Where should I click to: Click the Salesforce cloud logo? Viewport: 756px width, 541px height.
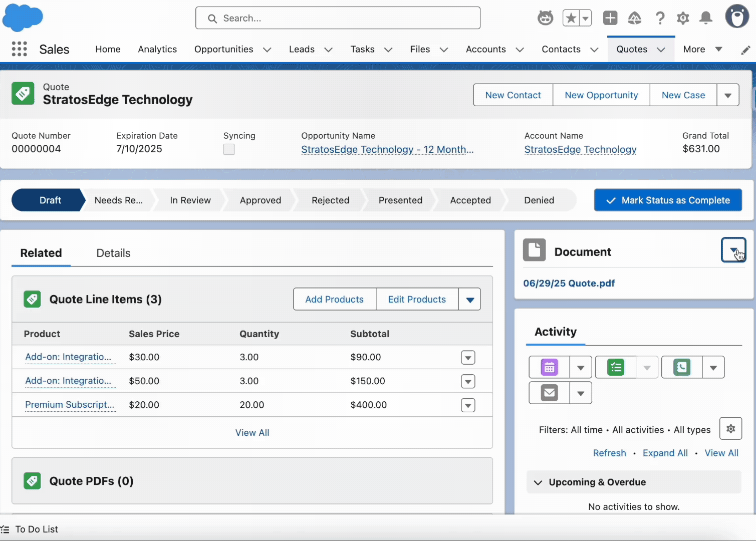point(23,18)
